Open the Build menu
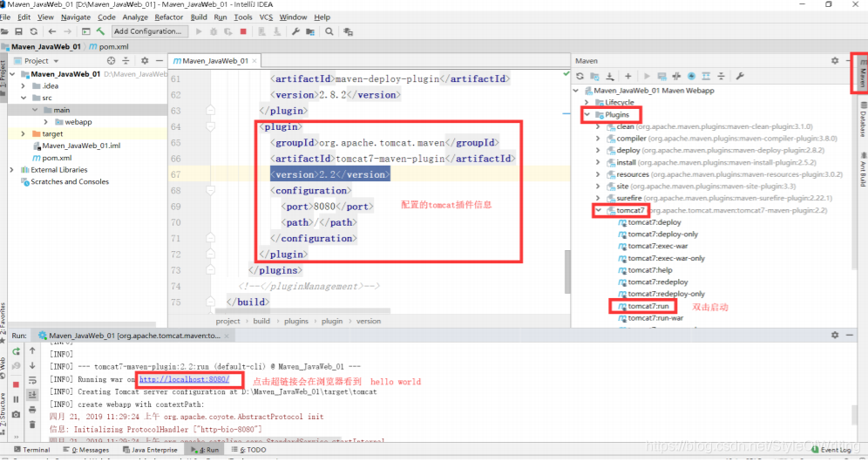Screen dimensions: 868x462 (x=199, y=17)
